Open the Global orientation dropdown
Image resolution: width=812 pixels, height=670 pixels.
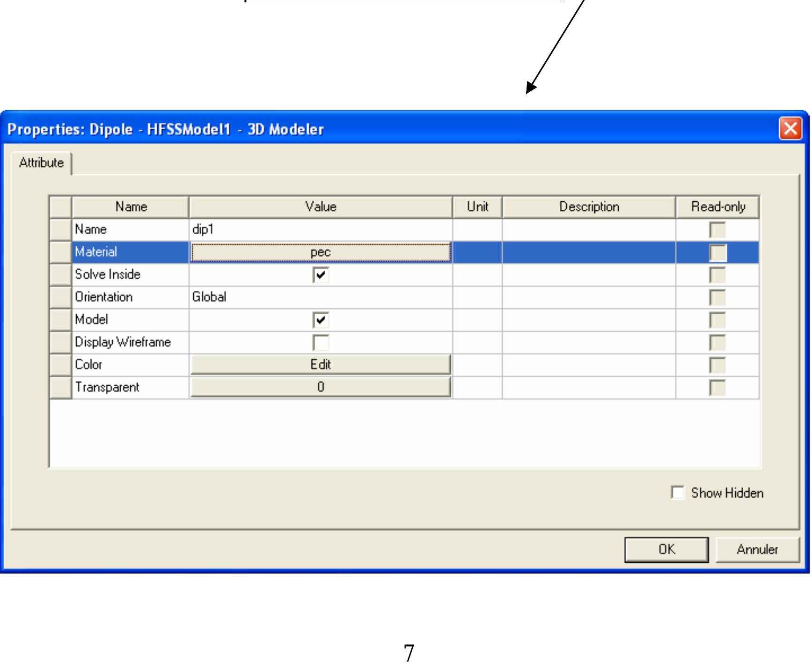tap(321, 297)
